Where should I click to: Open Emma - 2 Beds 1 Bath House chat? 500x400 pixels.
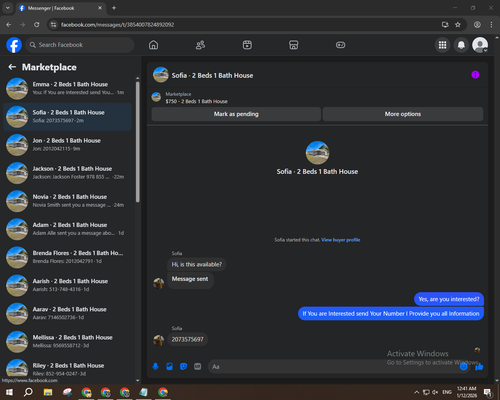pos(68,88)
